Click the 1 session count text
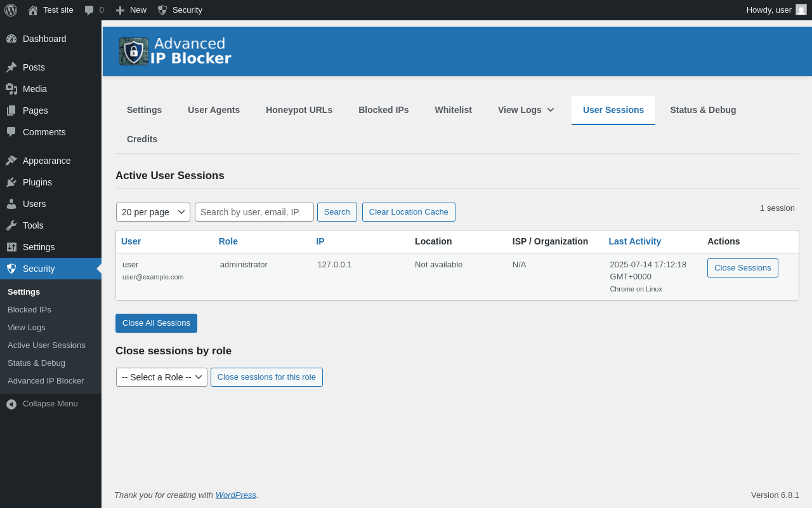The height and width of the screenshot is (508, 812). (777, 208)
